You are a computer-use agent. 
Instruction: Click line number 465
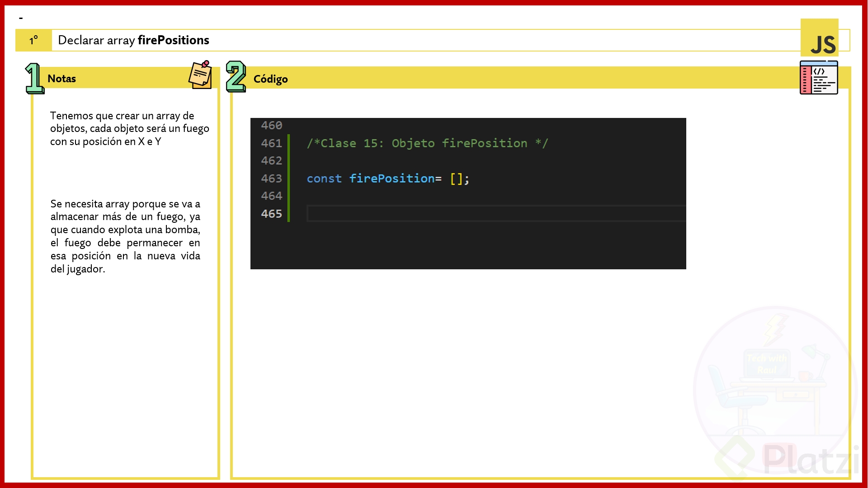point(271,214)
